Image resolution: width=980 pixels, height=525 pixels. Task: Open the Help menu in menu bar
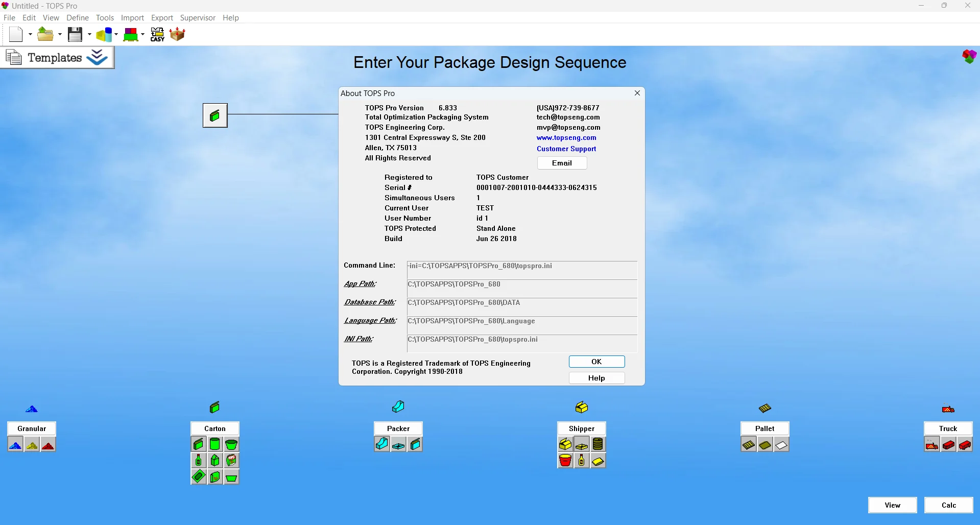[231, 17]
